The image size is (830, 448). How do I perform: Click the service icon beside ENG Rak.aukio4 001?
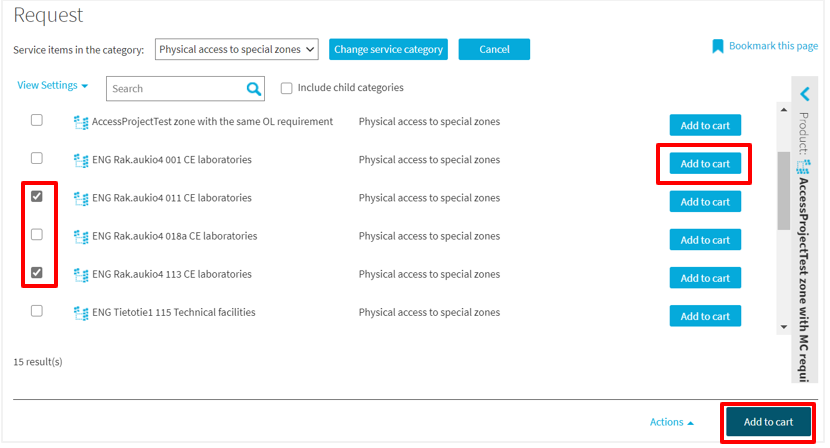point(81,160)
